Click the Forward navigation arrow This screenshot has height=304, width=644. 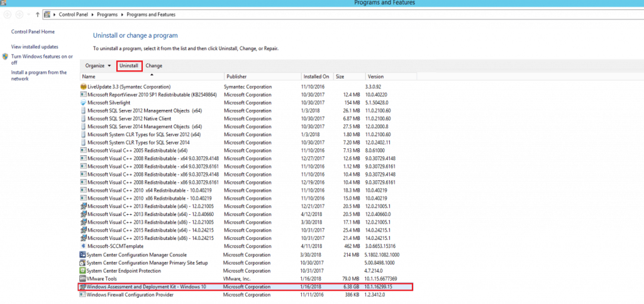coord(19,14)
